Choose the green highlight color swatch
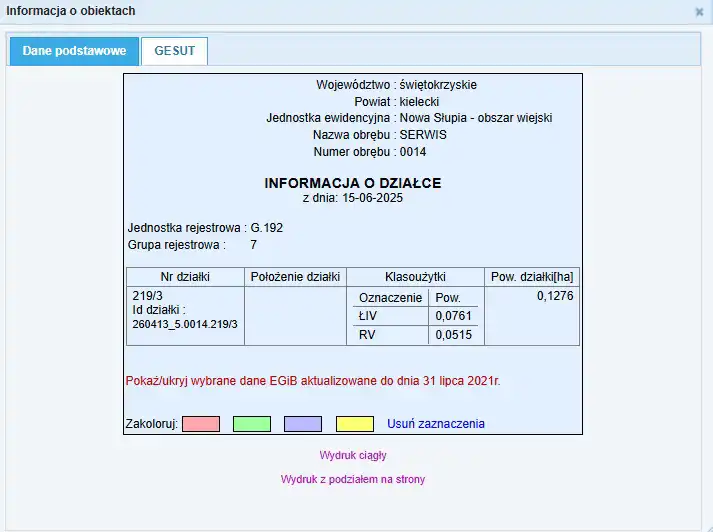Screen dimensions: 713x532 [252, 424]
